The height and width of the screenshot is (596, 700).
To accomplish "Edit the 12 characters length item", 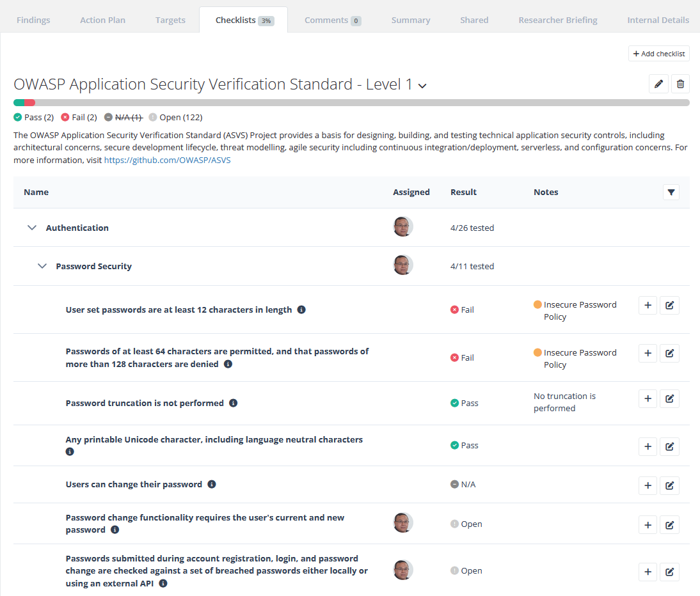I will (670, 305).
